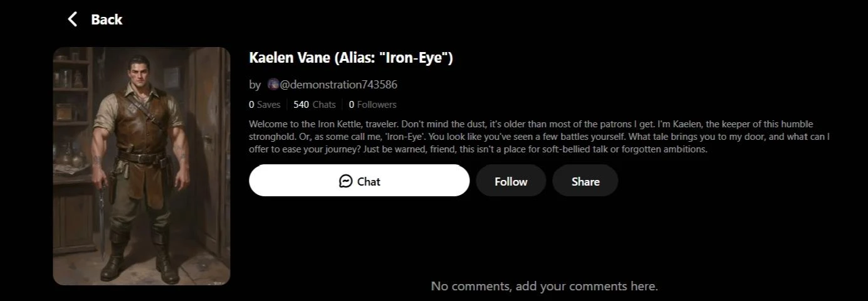
Task: Click the creator's small avatar icon
Action: click(273, 85)
